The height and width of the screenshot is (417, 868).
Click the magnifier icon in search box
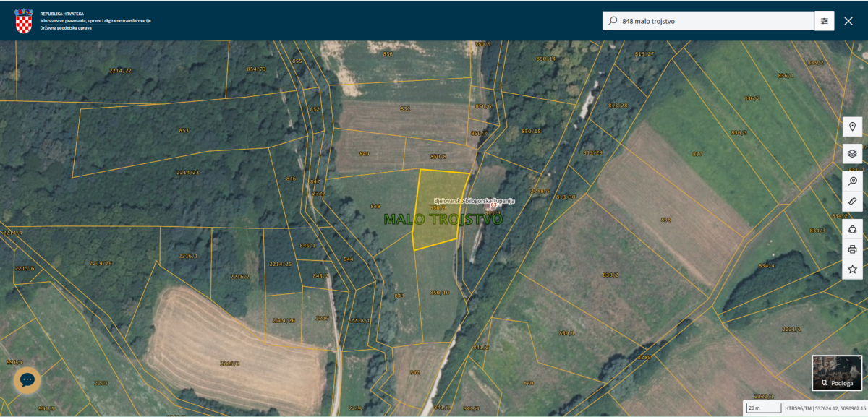pyautogui.click(x=613, y=21)
